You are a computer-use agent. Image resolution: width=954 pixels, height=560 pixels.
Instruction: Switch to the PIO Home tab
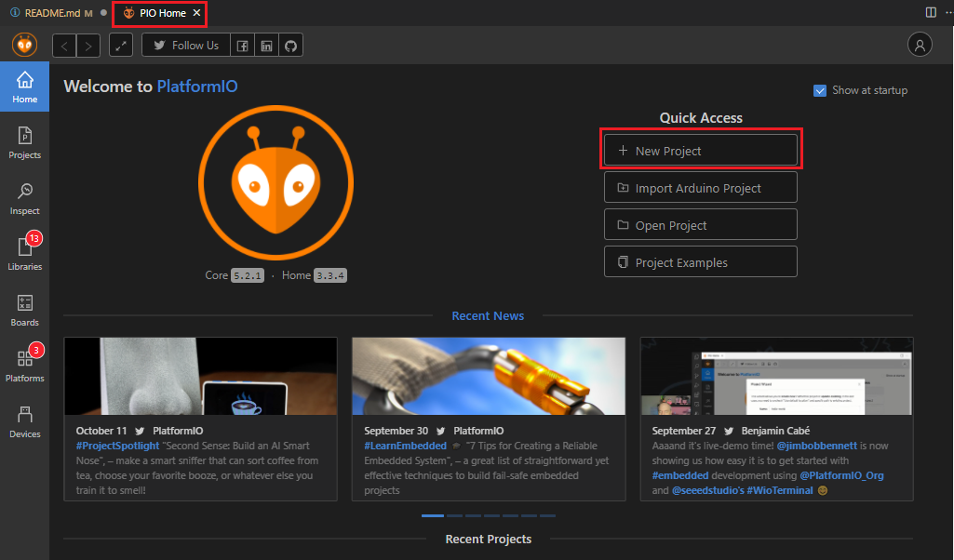(x=160, y=13)
